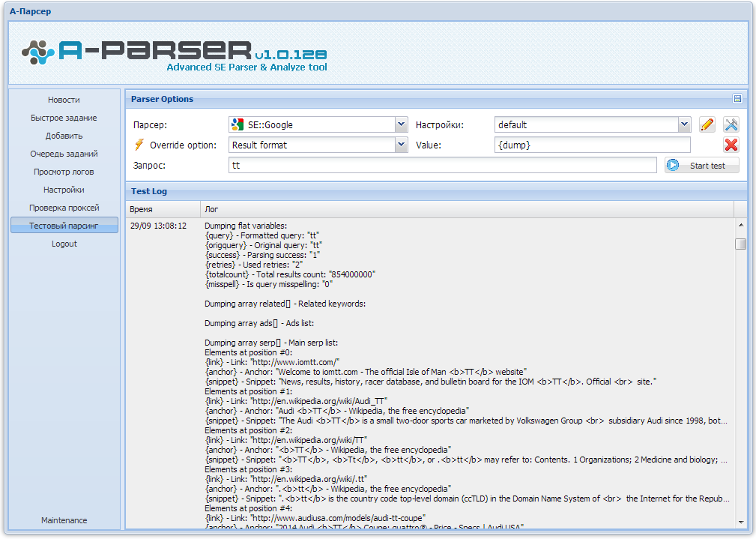Click "Elements at position #0:" line
The height and width of the screenshot is (539, 756).
pos(248,353)
